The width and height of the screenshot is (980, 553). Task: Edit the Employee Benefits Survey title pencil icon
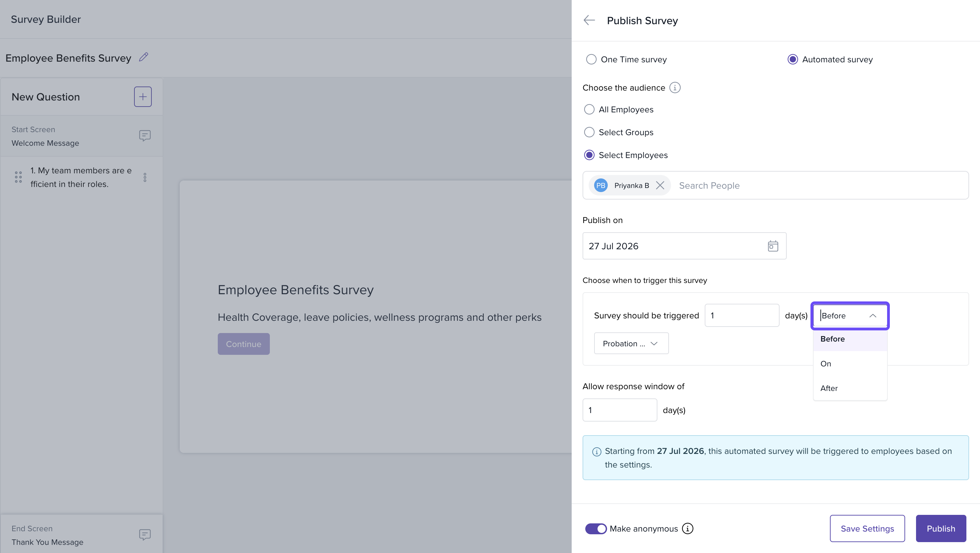point(143,58)
